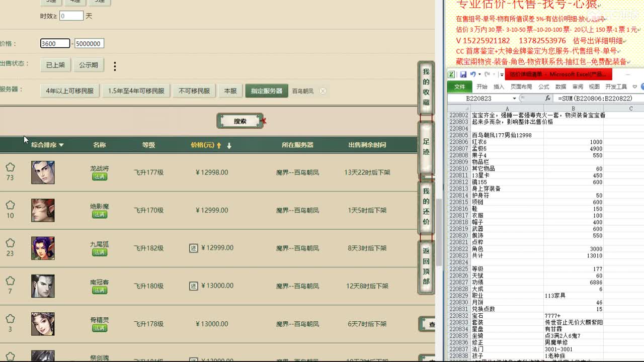
Task: Favorite the 九尾狐 listing star
Action: click(10, 243)
